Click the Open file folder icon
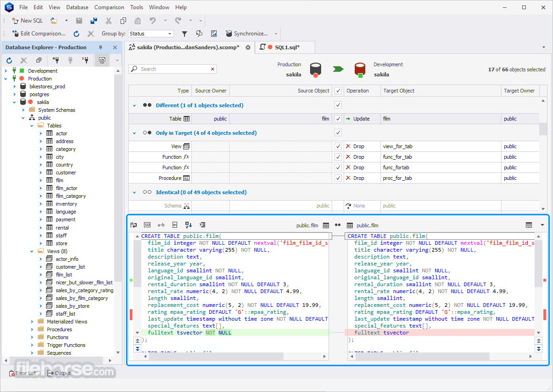Viewport: 553px width, 392px height. coord(54,21)
